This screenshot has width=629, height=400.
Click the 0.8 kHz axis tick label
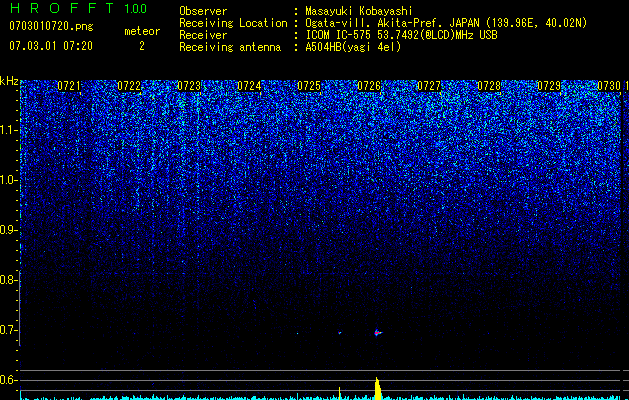click(8, 280)
